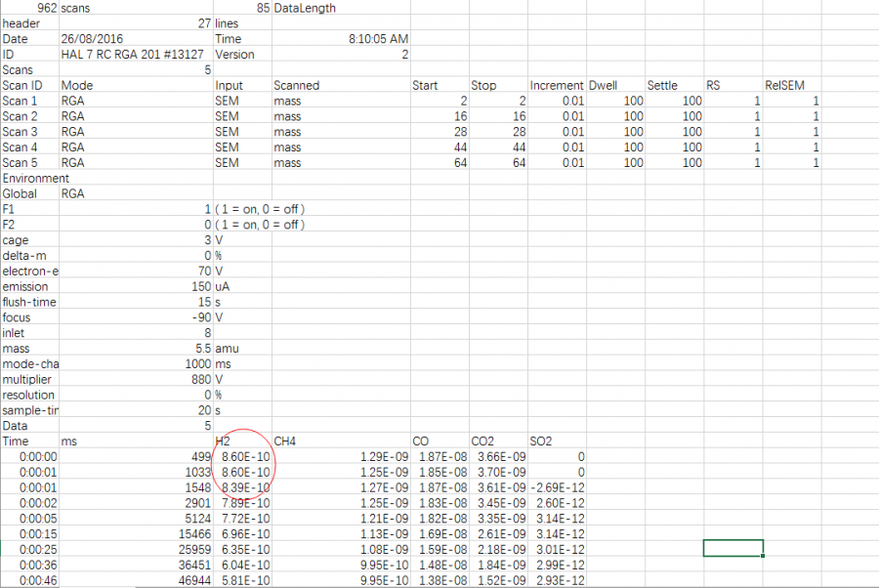Select the Mode column header

[136, 85]
